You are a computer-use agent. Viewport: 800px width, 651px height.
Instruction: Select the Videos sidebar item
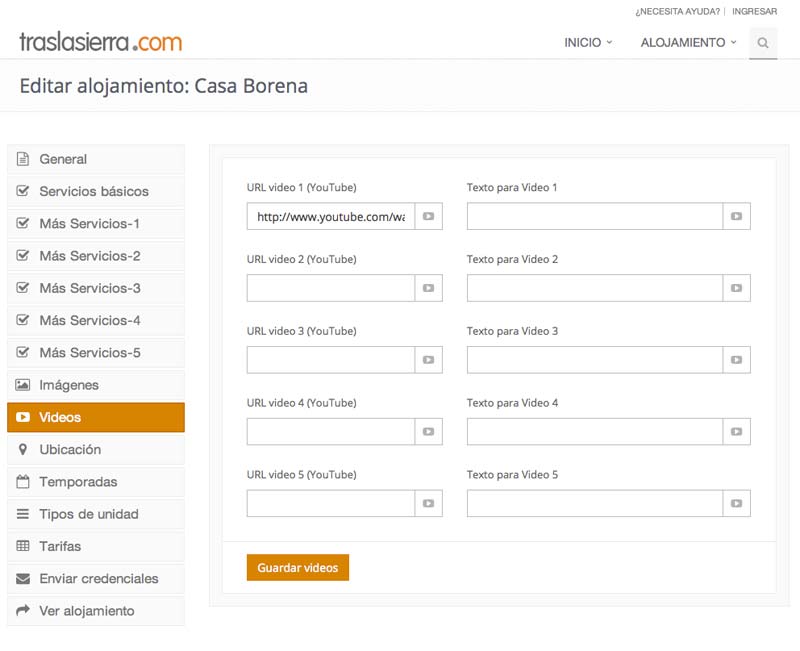point(96,417)
